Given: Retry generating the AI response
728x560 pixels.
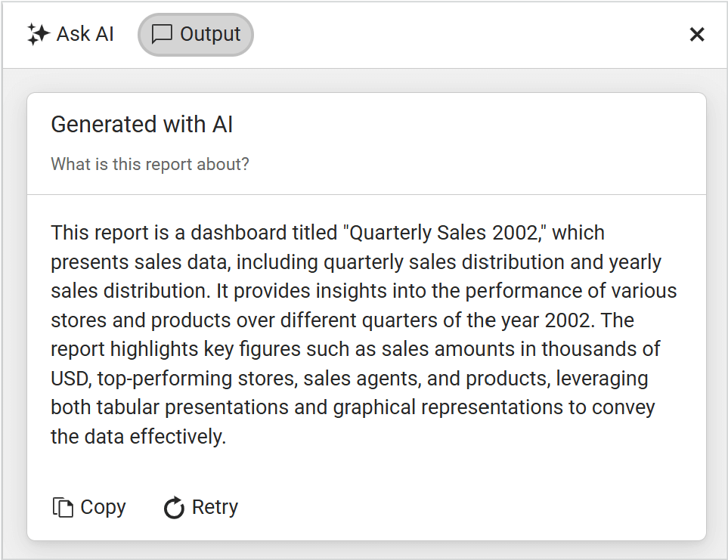Looking at the screenshot, I should [200, 507].
